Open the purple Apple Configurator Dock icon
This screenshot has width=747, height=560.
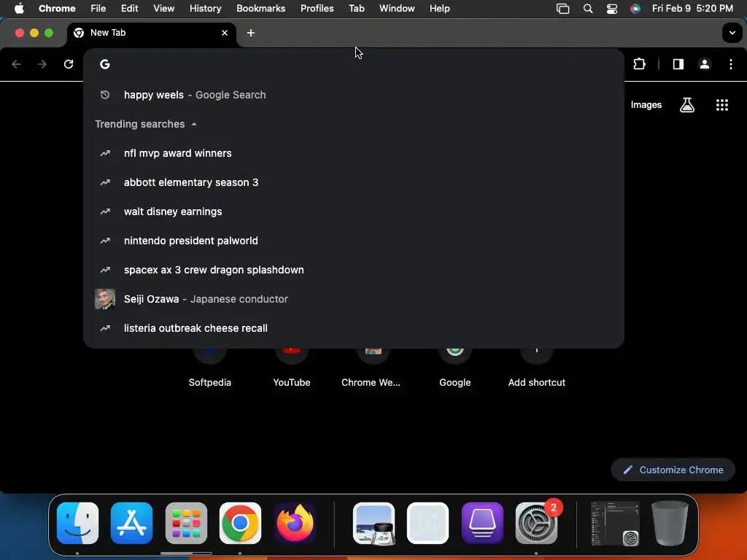(x=483, y=523)
